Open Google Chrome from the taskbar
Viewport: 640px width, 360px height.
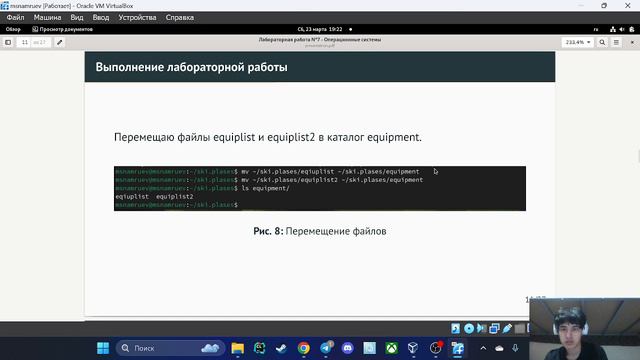(x=303, y=348)
